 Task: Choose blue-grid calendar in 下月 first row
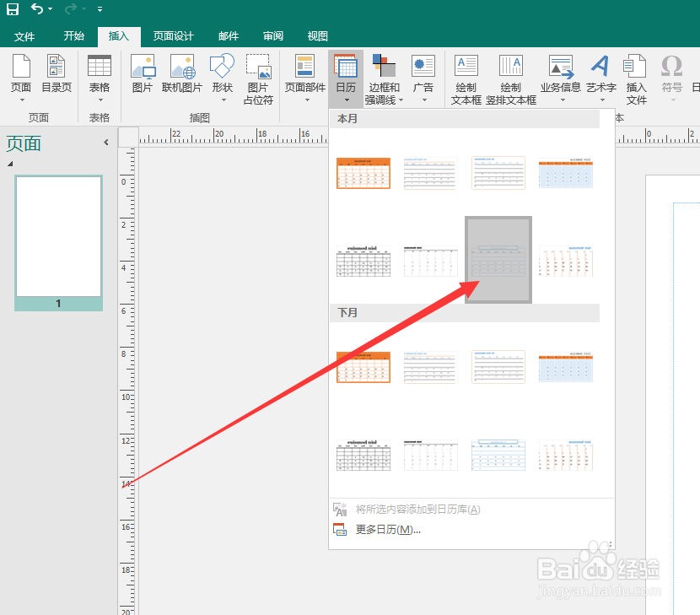click(566, 367)
